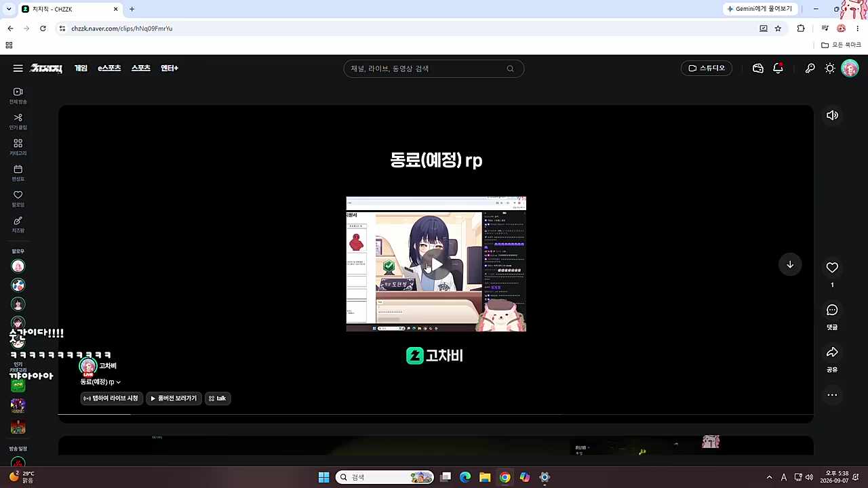Open third followed channel avatar in sidebar

pos(18,304)
